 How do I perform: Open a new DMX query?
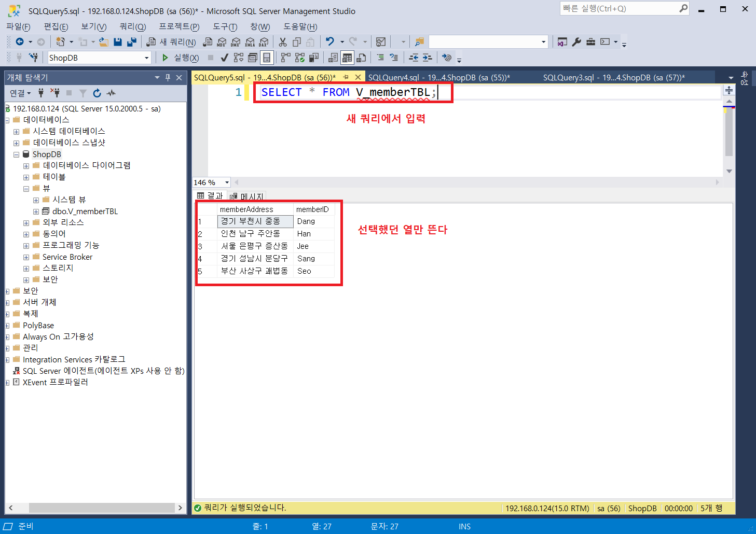point(236,42)
